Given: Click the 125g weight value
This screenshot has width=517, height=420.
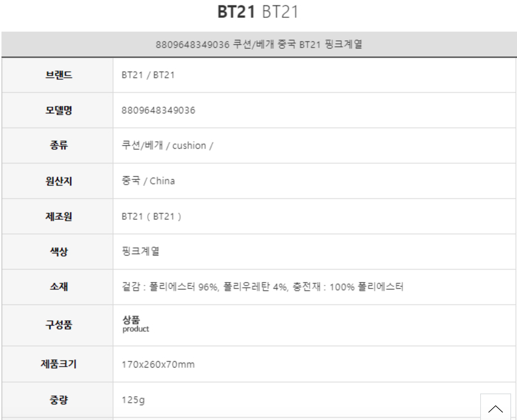Looking at the screenshot, I should 133,400.
